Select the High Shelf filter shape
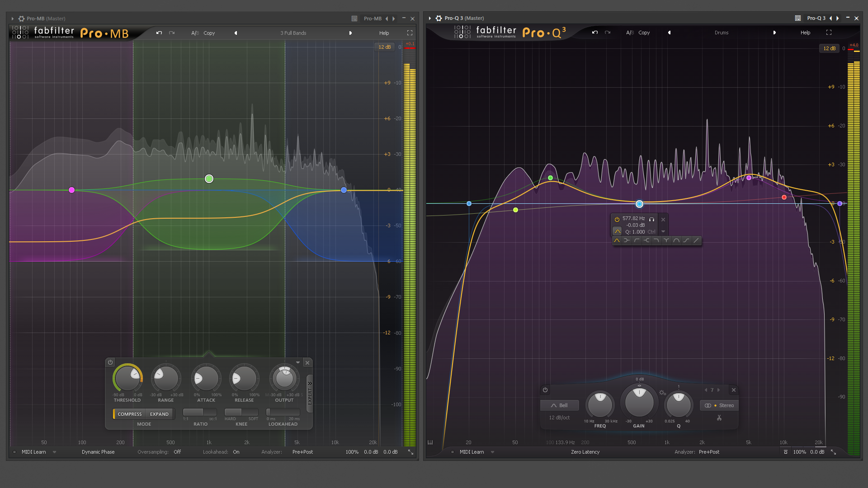This screenshot has width=868, height=488. [x=646, y=240]
